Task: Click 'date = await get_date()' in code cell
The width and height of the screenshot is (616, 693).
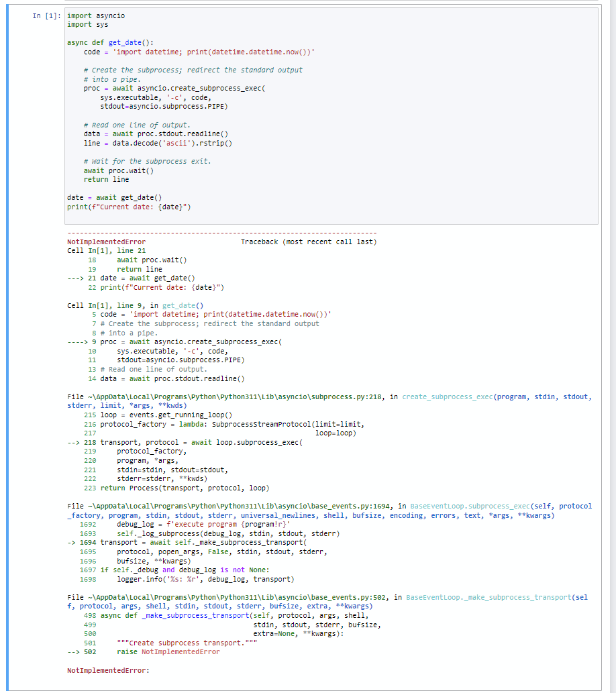Action: click(x=115, y=197)
